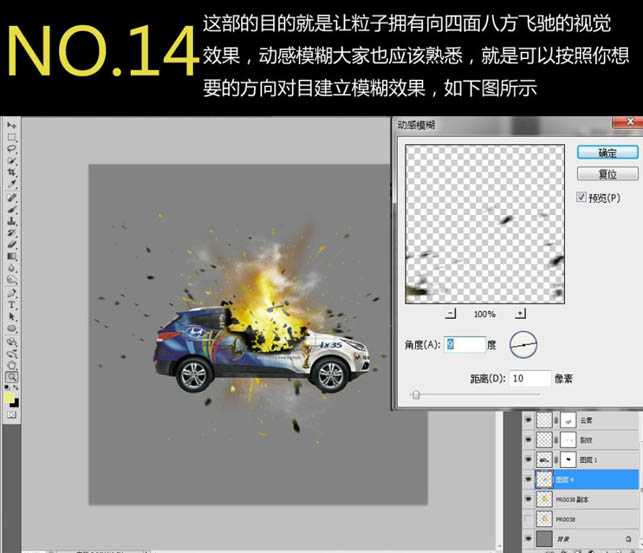
Task: Toggle visibility of 背景 layer
Action: coord(528,539)
